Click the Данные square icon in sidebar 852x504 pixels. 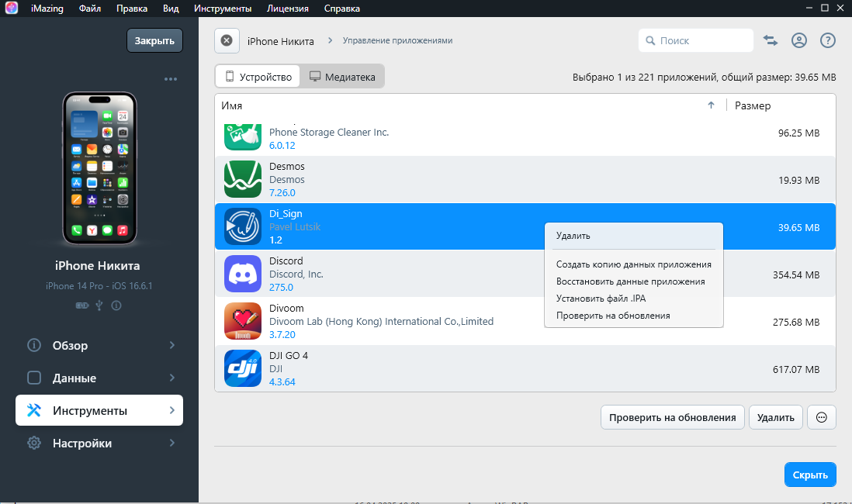point(34,378)
